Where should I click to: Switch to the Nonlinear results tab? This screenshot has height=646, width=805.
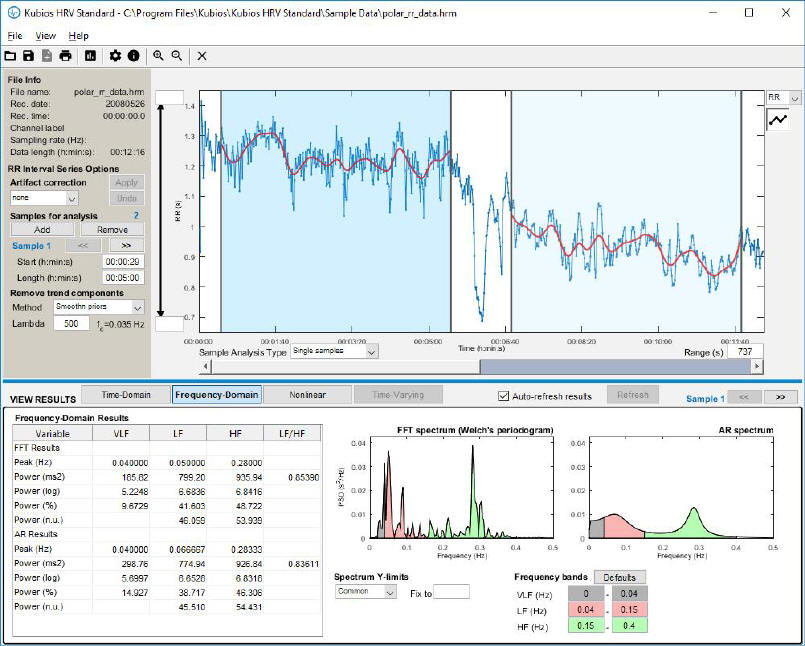point(307,395)
